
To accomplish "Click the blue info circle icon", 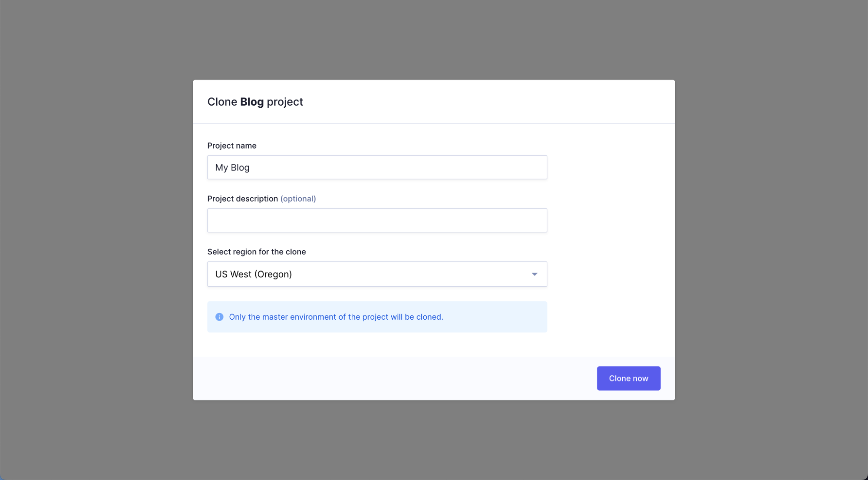I will (x=219, y=317).
